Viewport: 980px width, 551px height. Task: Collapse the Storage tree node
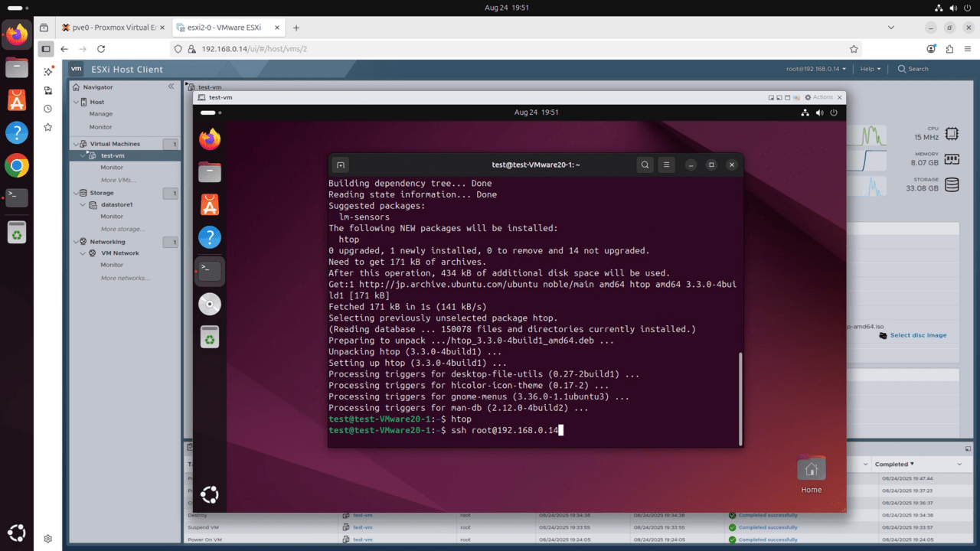pos(76,193)
